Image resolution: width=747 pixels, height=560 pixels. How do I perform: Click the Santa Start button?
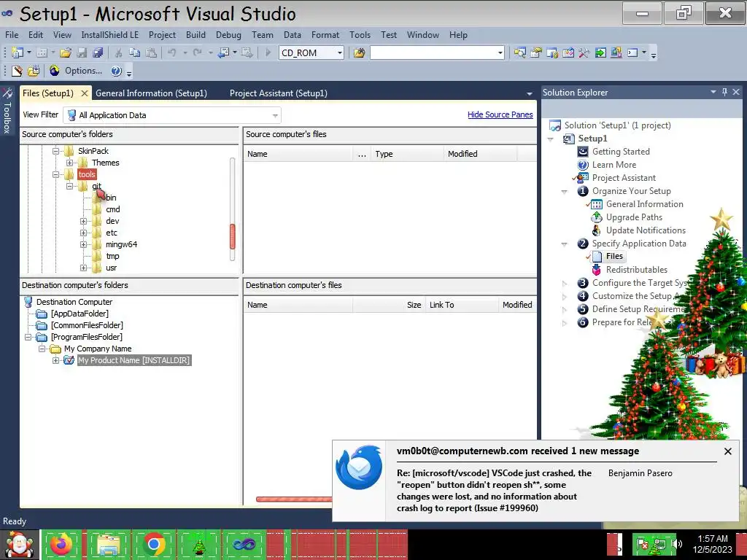pyautogui.click(x=20, y=544)
